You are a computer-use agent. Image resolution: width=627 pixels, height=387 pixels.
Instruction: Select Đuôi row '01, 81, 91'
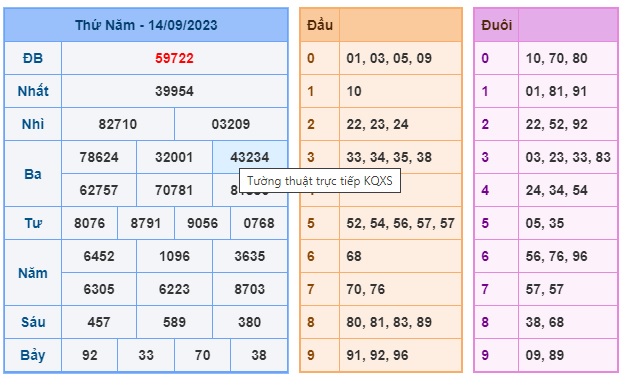click(x=556, y=91)
